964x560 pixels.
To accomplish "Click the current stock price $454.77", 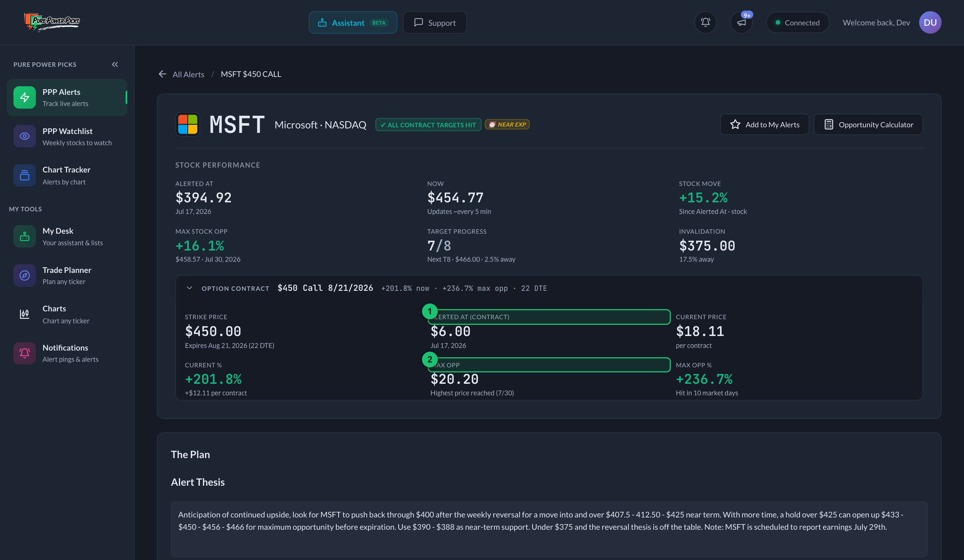I will coord(455,197).
